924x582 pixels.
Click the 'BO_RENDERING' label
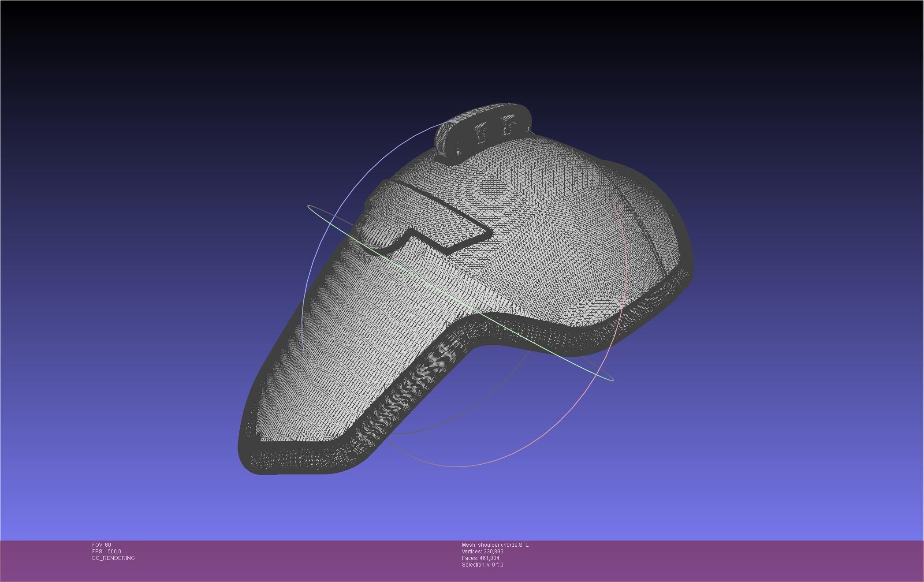113,558
